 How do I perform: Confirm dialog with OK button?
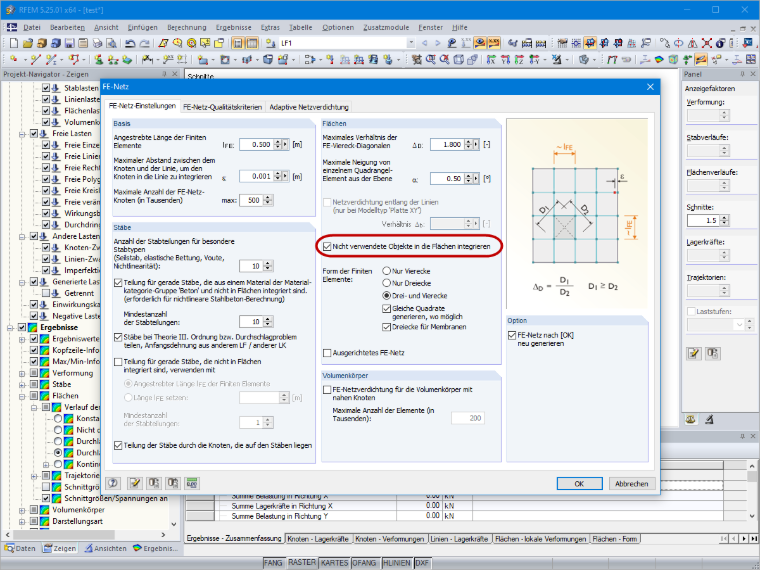point(579,483)
